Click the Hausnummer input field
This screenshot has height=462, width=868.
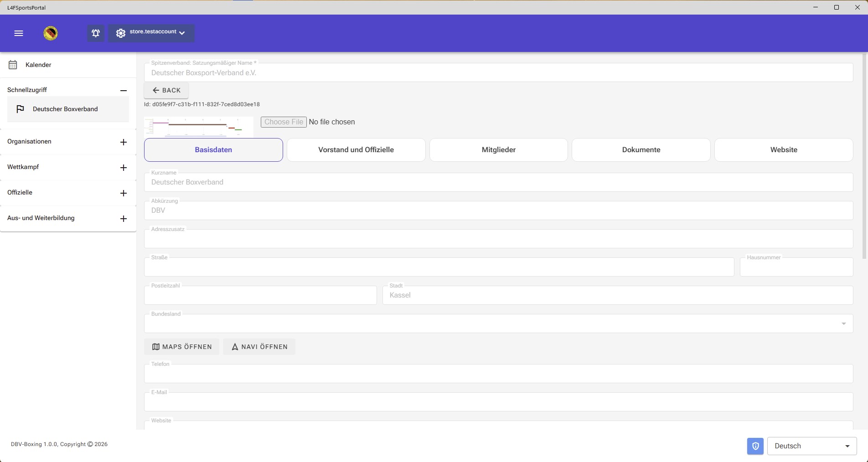(796, 267)
